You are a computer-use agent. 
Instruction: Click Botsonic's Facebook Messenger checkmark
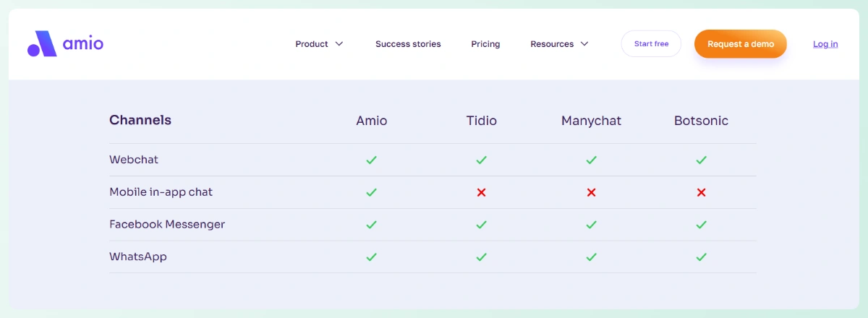[701, 225]
